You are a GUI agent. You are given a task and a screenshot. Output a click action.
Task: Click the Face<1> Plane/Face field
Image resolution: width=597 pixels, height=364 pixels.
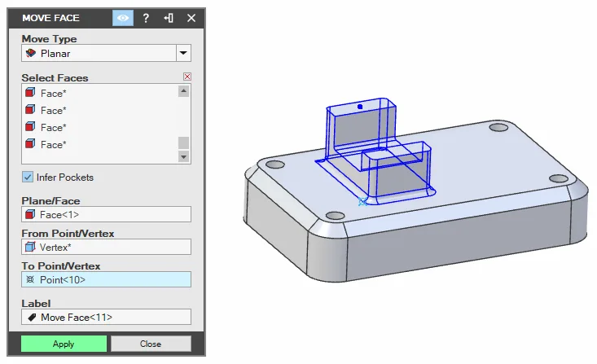(x=106, y=214)
